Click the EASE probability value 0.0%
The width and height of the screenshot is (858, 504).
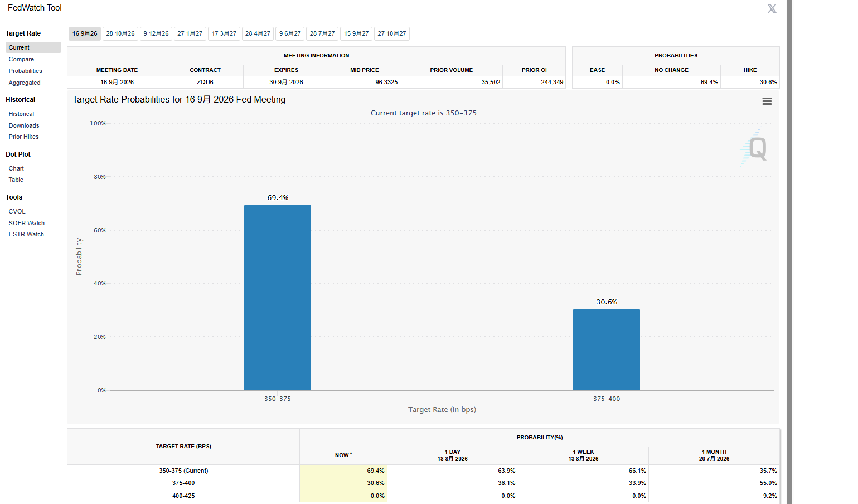pos(613,82)
